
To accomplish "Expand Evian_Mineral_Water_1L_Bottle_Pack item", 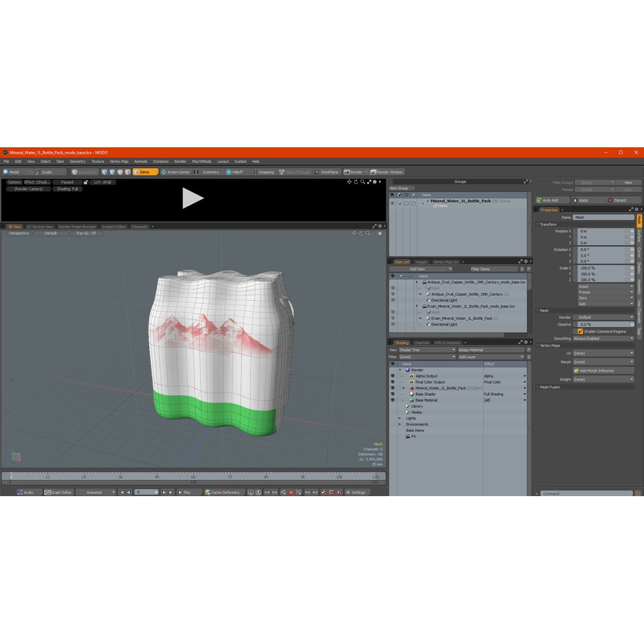I will pos(420,318).
